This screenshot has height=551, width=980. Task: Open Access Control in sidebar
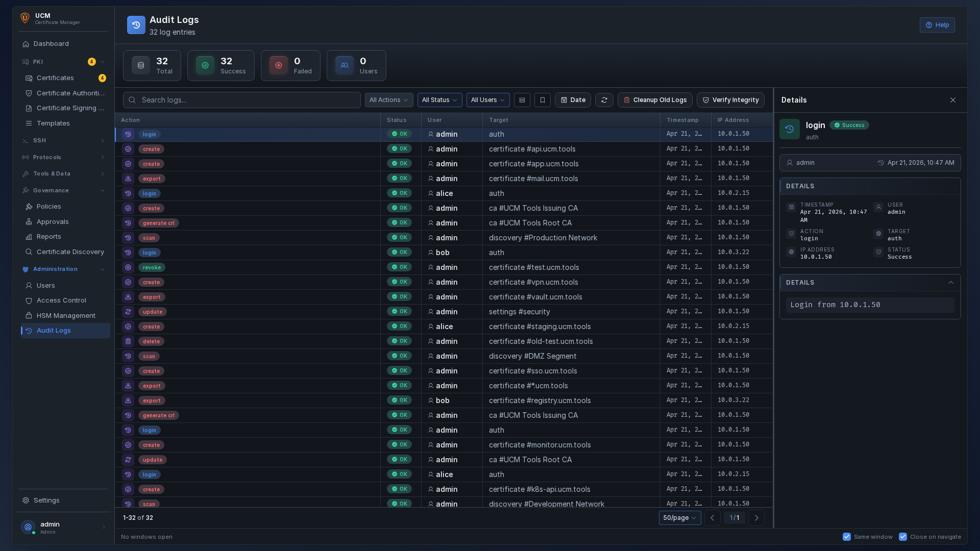click(x=65, y=300)
